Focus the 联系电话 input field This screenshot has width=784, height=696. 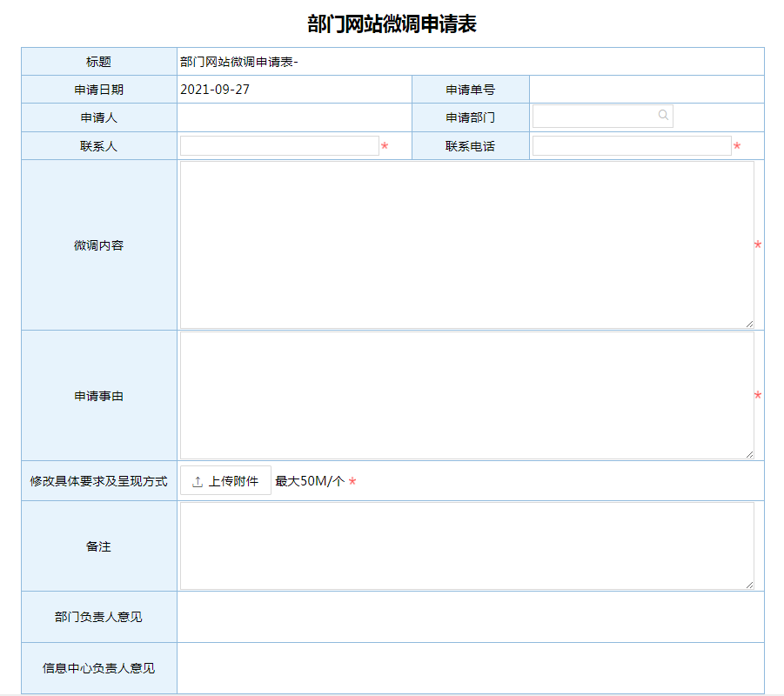[631, 146]
